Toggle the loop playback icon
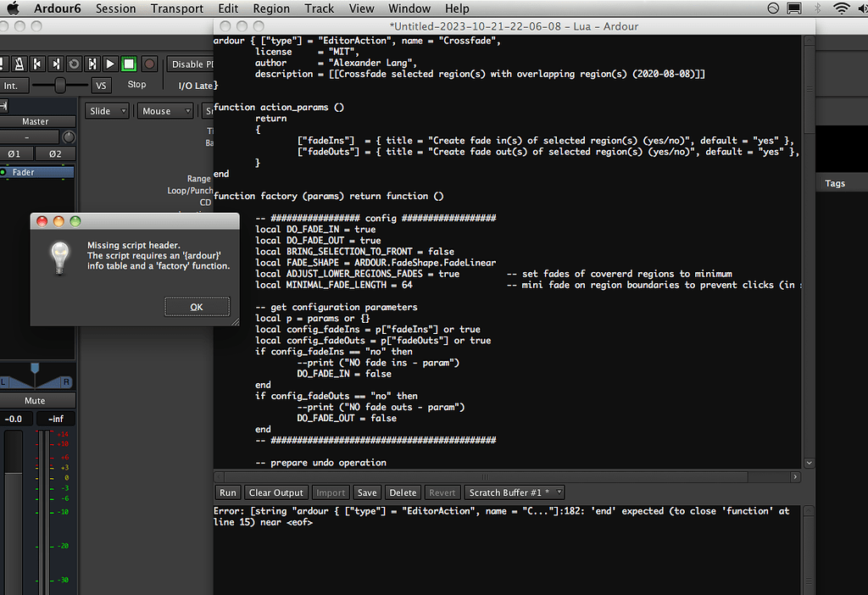 pyautogui.click(x=74, y=64)
